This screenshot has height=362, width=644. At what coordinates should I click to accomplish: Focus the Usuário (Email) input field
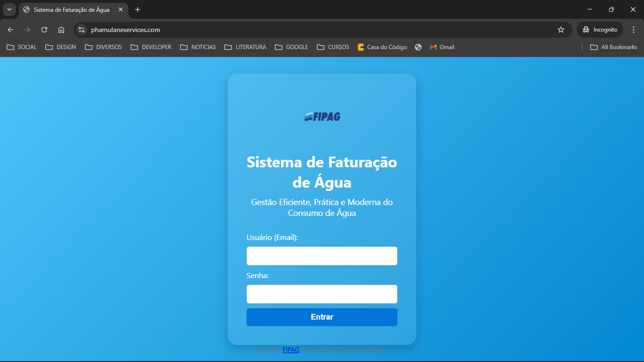[322, 256]
